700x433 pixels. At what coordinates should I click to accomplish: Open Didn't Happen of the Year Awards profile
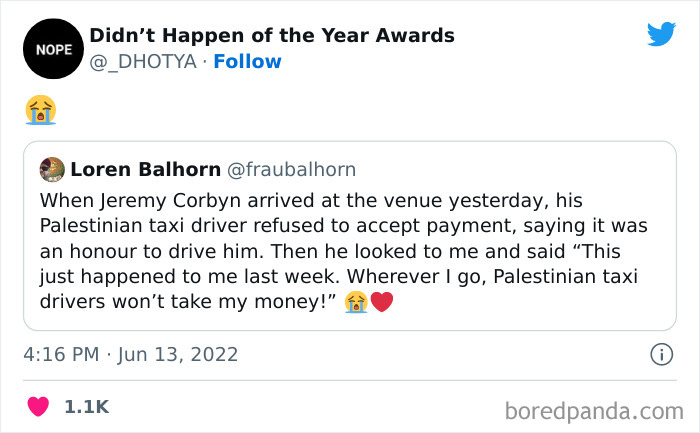(272, 36)
